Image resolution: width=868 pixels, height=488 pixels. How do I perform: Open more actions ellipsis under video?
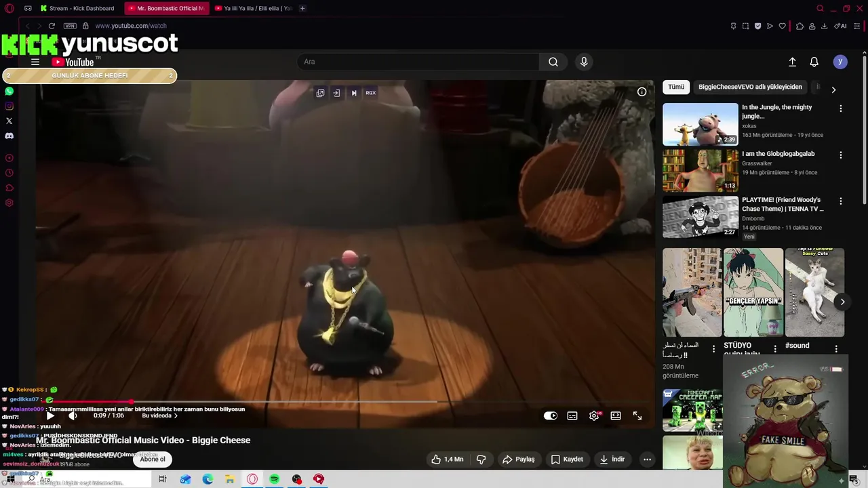647,459
